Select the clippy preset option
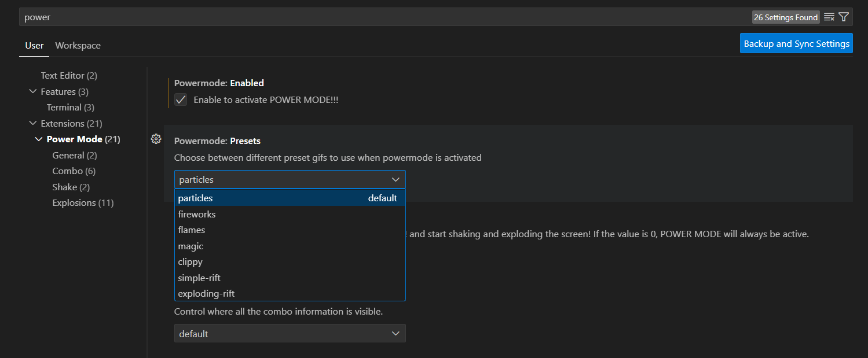Image resolution: width=868 pixels, height=358 pixels. point(191,262)
